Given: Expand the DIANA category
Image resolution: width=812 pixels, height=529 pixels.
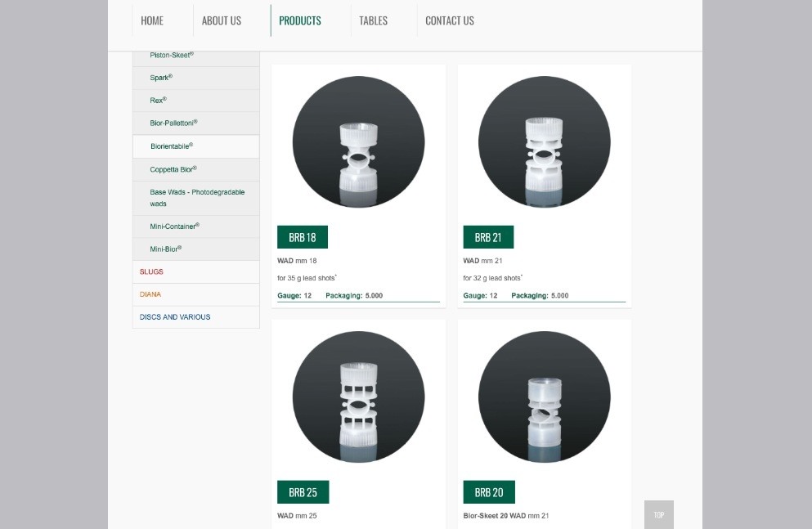Looking at the screenshot, I should pos(150,294).
